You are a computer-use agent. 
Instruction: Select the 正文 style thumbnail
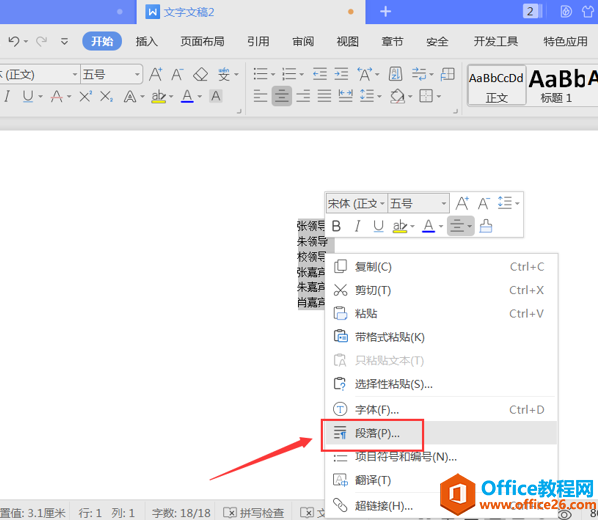(496, 85)
